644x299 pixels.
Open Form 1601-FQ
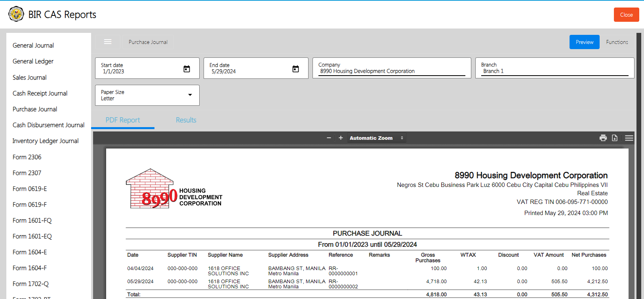pyautogui.click(x=32, y=221)
